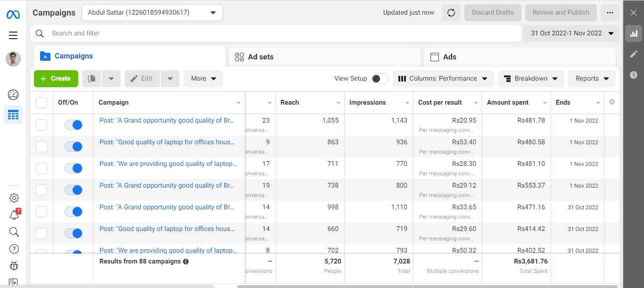
Task: Click info icon beside Results from 88 campaigns
Action: 186,262
